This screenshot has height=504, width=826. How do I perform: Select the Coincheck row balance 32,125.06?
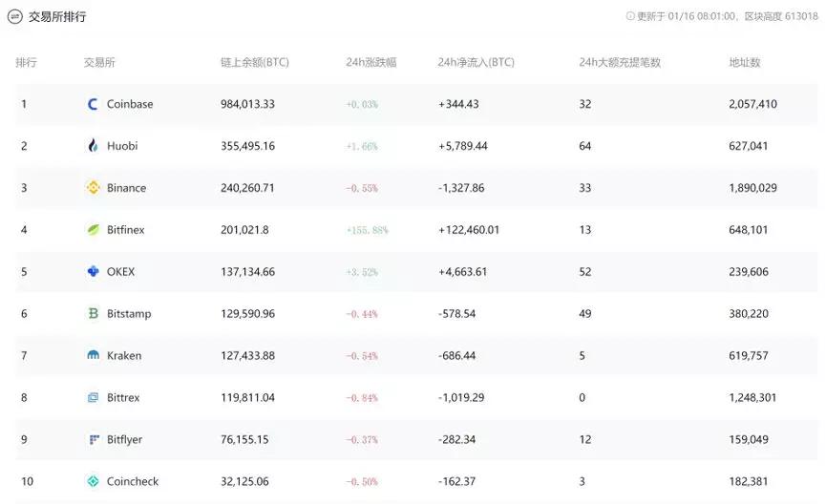click(244, 481)
